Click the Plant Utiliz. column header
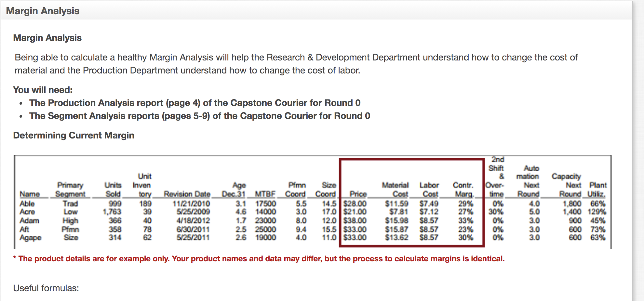Screen dimensions: 644x301 598,190
